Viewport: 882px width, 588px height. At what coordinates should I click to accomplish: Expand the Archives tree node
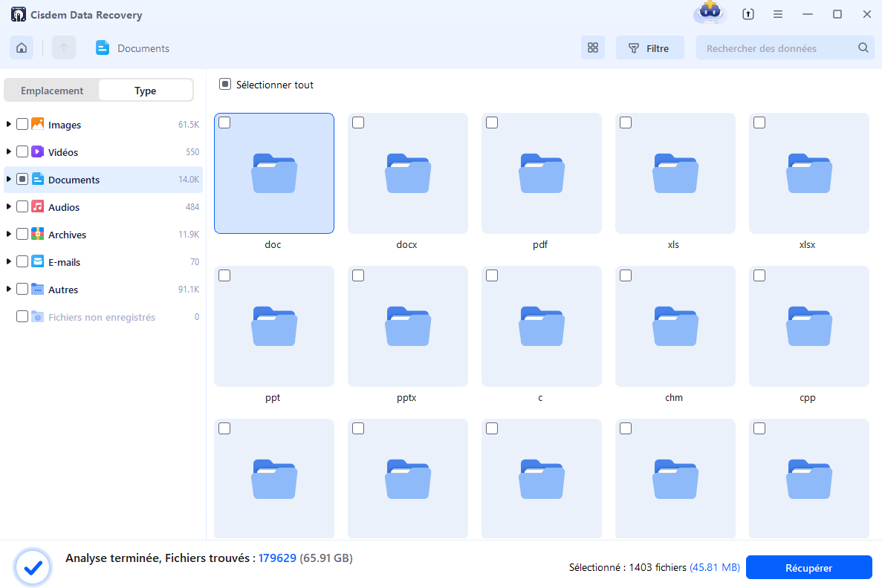click(x=8, y=234)
